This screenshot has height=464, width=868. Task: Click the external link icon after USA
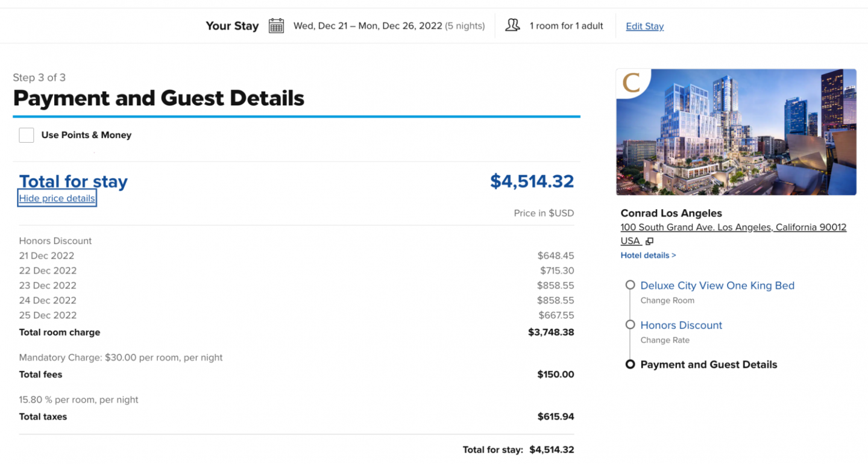pos(649,241)
